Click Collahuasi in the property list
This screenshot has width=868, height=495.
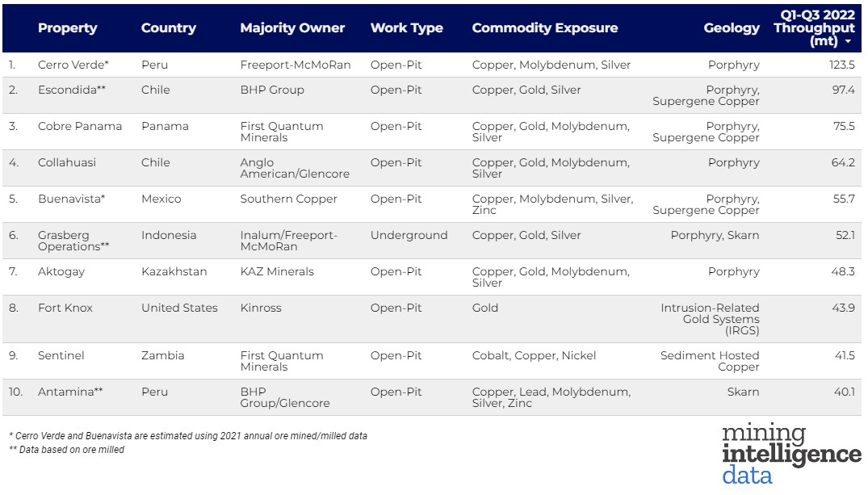coord(66,163)
